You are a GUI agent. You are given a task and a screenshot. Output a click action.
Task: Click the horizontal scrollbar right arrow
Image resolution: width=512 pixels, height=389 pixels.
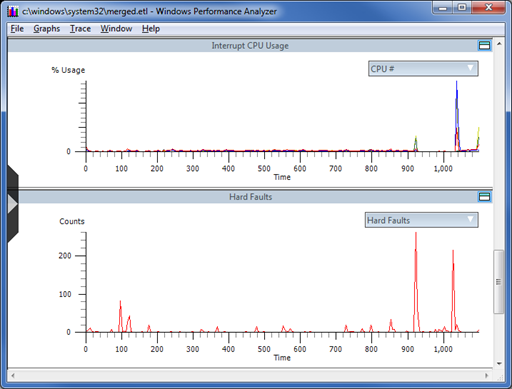pyautogui.click(x=487, y=376)
